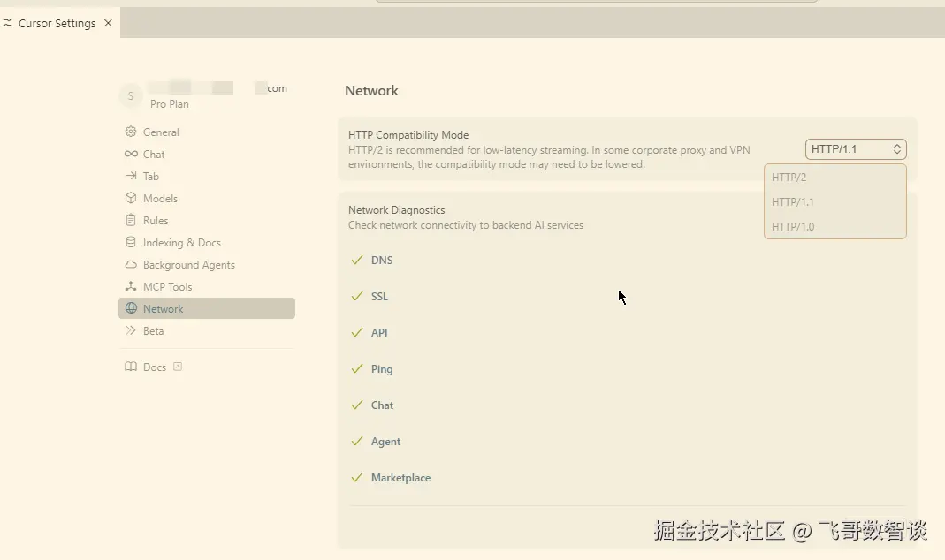Click the Marketplace diagnostics entry
Image resolution: width=945 pixels, height=560 pixels.
coord(400,478)
